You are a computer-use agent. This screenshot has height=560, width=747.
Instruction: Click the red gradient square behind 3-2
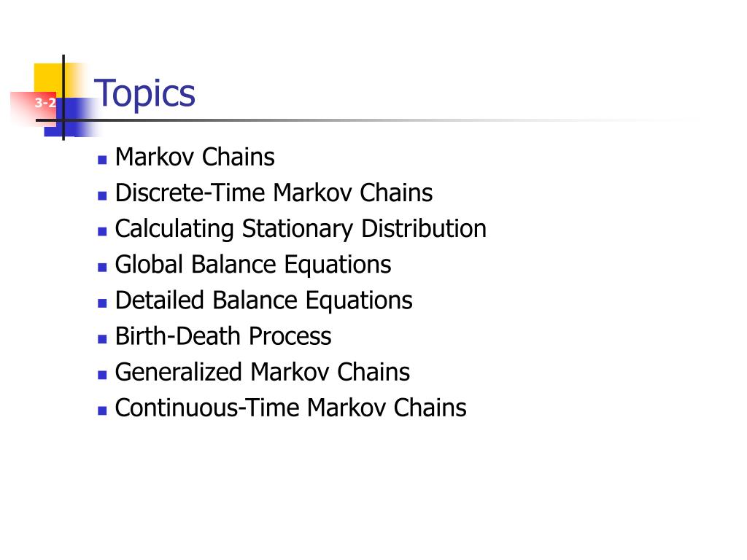coord(32,109)
